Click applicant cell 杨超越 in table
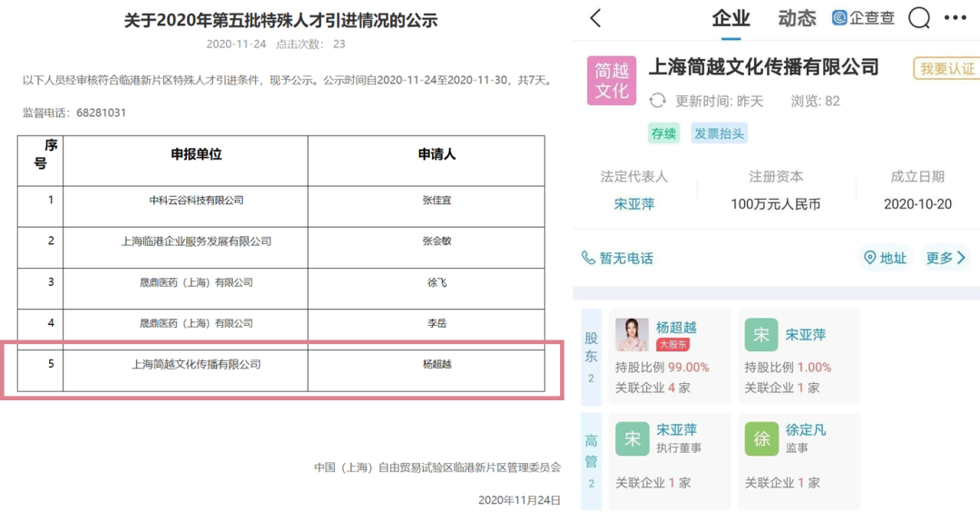 pos(436,364)
